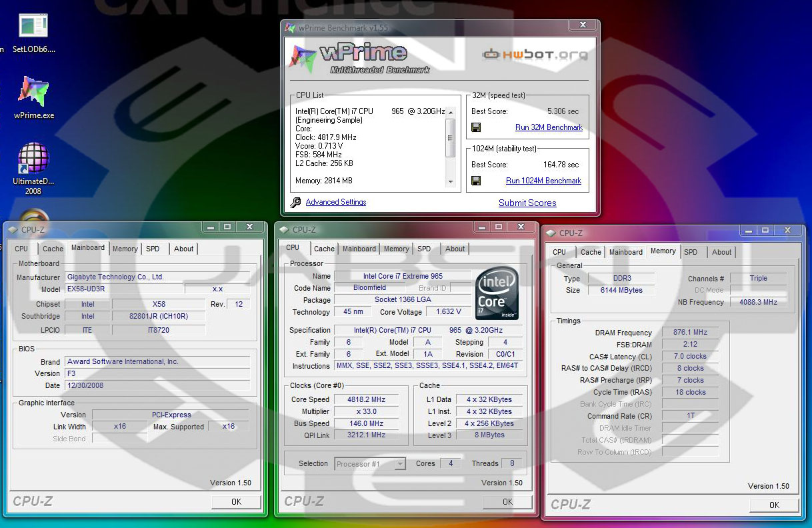Click the up arrow of the CPU List scrollbar
The width and height of the screenshot is (812, 528).
[x=450, y=111]
